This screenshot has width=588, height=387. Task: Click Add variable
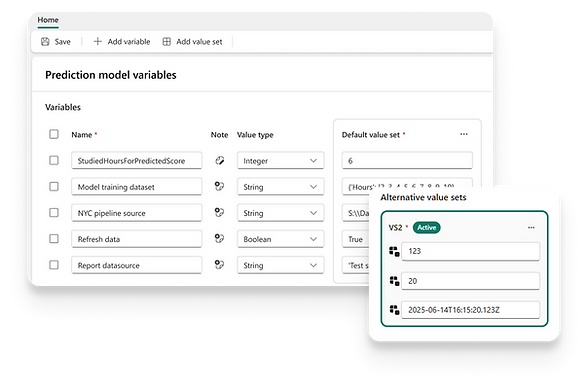coord(122,42)
